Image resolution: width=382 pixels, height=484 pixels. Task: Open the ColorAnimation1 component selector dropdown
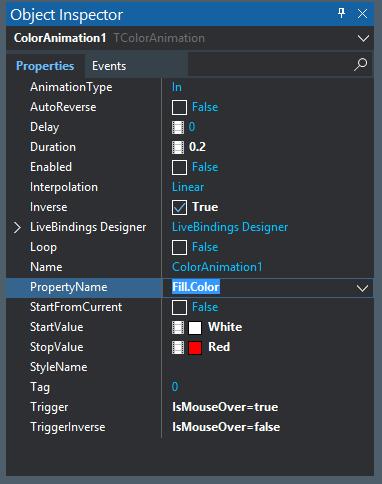coord(363,38)
